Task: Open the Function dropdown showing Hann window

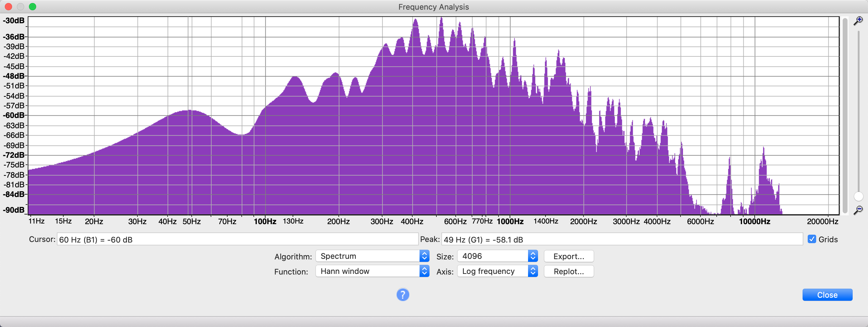Action: tap(372, 271)
